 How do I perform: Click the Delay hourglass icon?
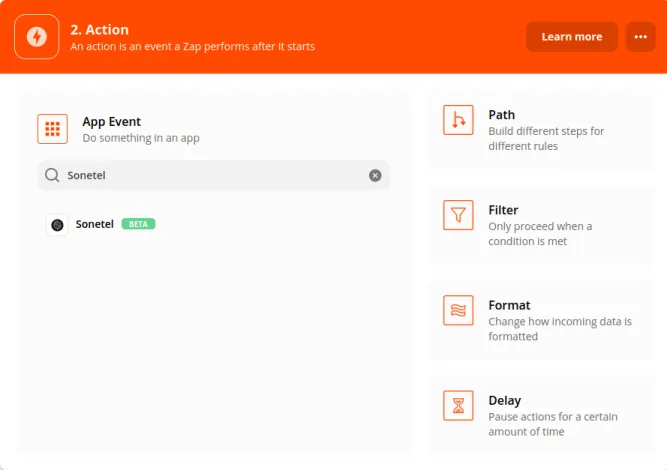(458, 405)
